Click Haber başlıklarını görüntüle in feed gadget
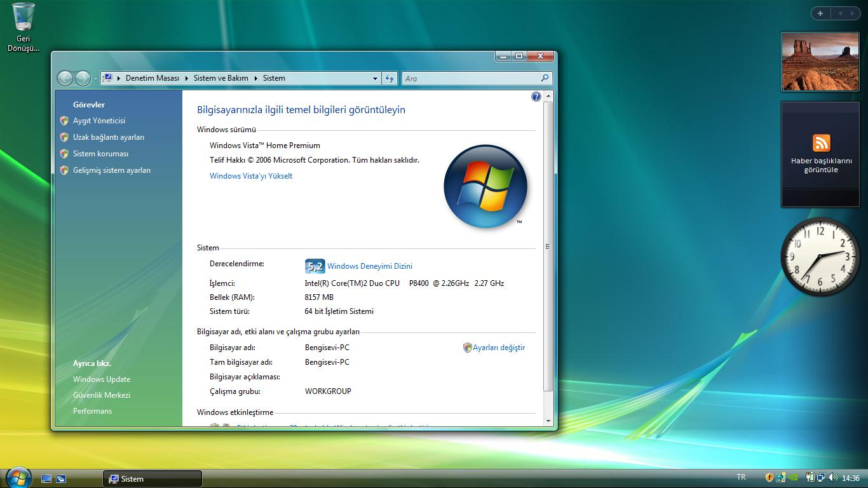Screen dimensions: 868x488 822,165
